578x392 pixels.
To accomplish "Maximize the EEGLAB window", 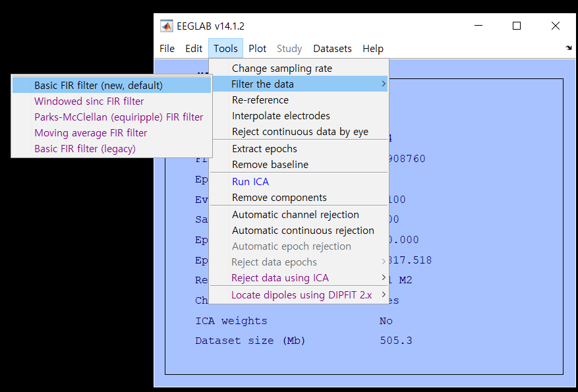I will click(x=517, y=26).
